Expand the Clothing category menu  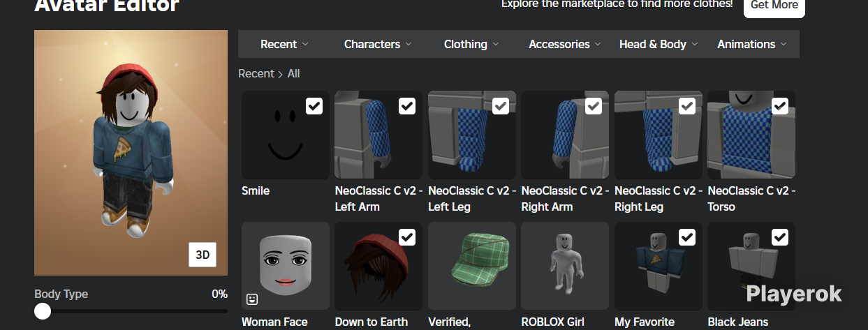coord(471,44)
